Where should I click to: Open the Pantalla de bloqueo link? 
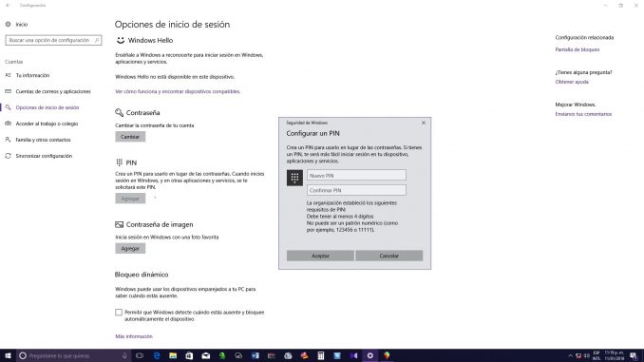click(x=578, y=49)
